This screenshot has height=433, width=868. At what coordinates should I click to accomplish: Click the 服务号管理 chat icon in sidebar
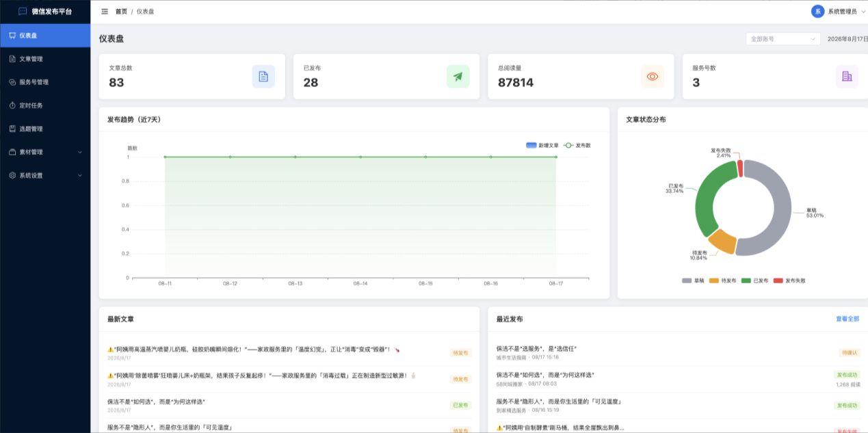coord(12,82)
